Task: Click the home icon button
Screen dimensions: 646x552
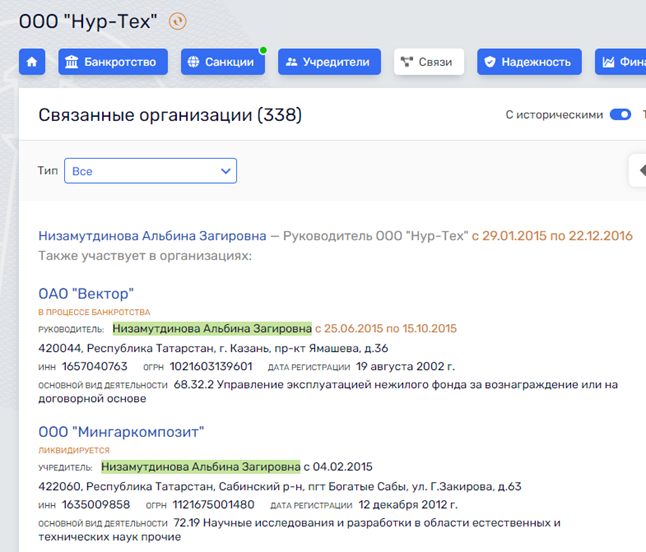Action: (x=32, y=62)
